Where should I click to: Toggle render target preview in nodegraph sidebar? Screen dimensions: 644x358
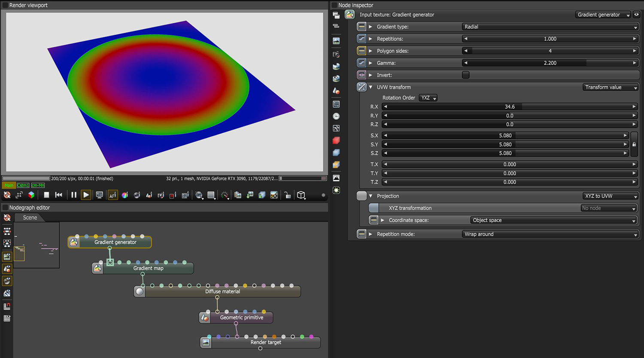tap(7, 257)
